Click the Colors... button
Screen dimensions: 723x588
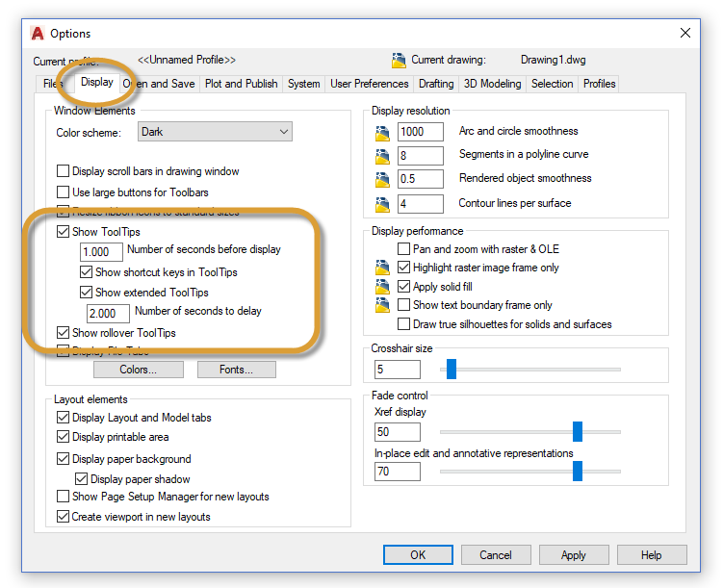coord(139,370)
